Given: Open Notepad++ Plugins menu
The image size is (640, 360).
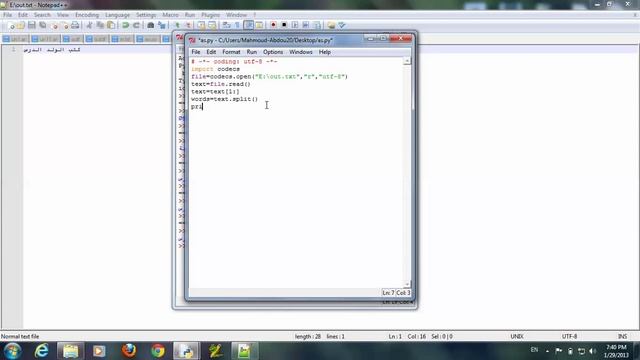Looking at the screenshot, I should coord(211,15).
